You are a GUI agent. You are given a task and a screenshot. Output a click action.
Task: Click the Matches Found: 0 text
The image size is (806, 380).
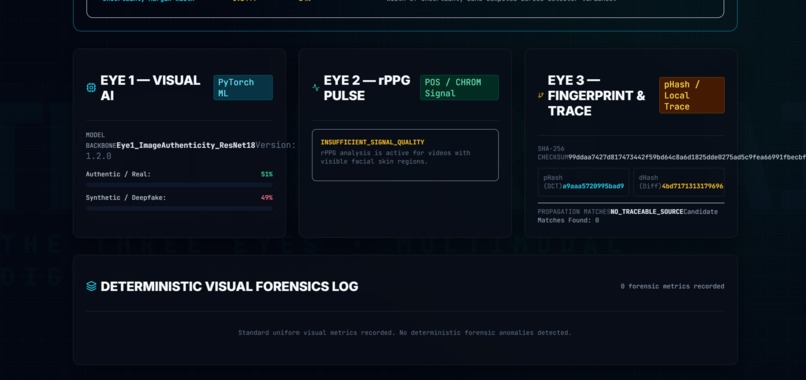pyautogui.click(x=569, y=220)
